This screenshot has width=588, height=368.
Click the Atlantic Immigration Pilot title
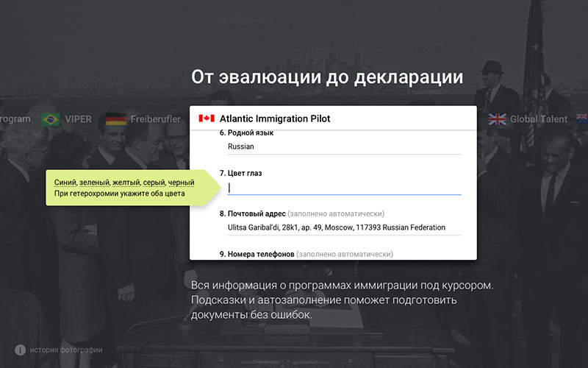click(x=275, y=118)
